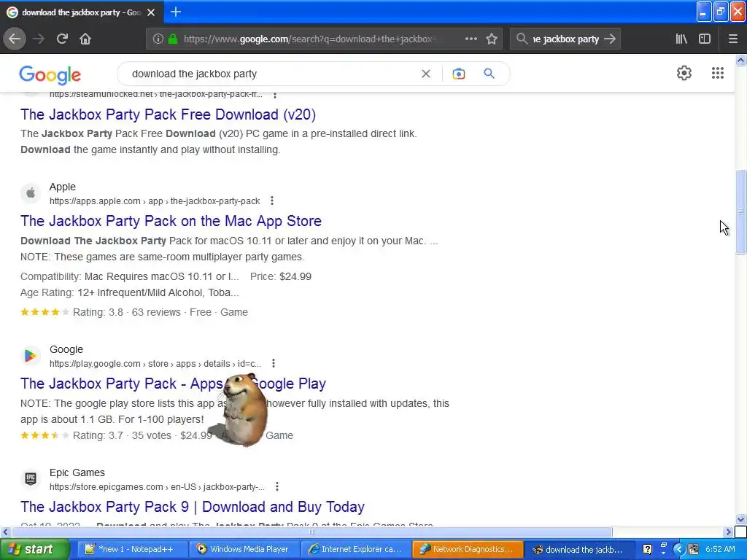Viewport: 747px width, 560px height.
Task: Click the Google logo
Action: tap(50, 75)
